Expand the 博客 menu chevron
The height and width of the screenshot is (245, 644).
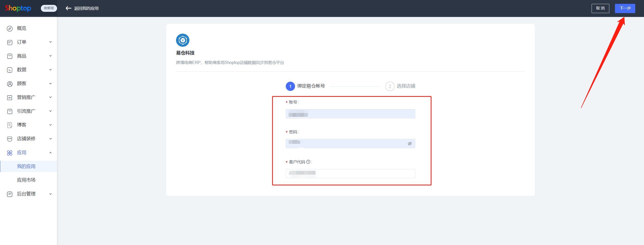[51, 125]
